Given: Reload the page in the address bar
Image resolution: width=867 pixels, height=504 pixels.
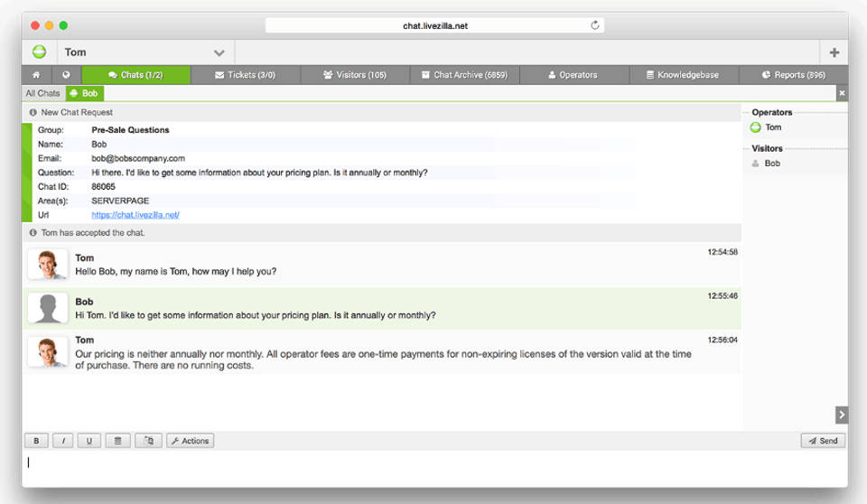Looking at the screenshot, I should point(595,25).
